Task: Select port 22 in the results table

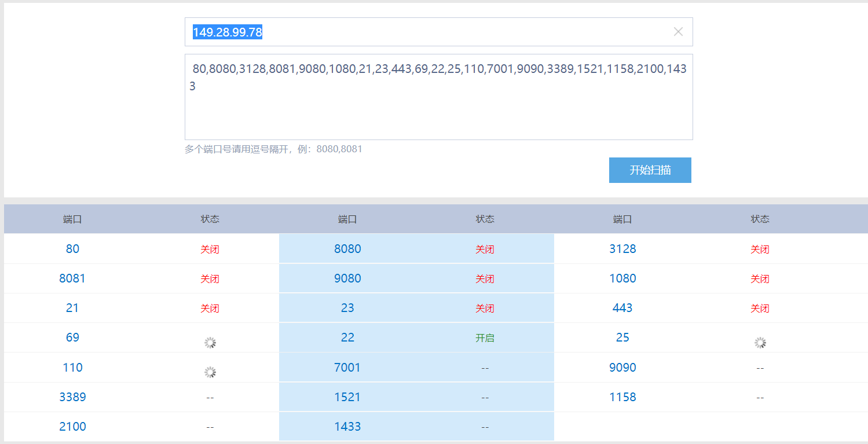Action: click(x=347, y=337)
